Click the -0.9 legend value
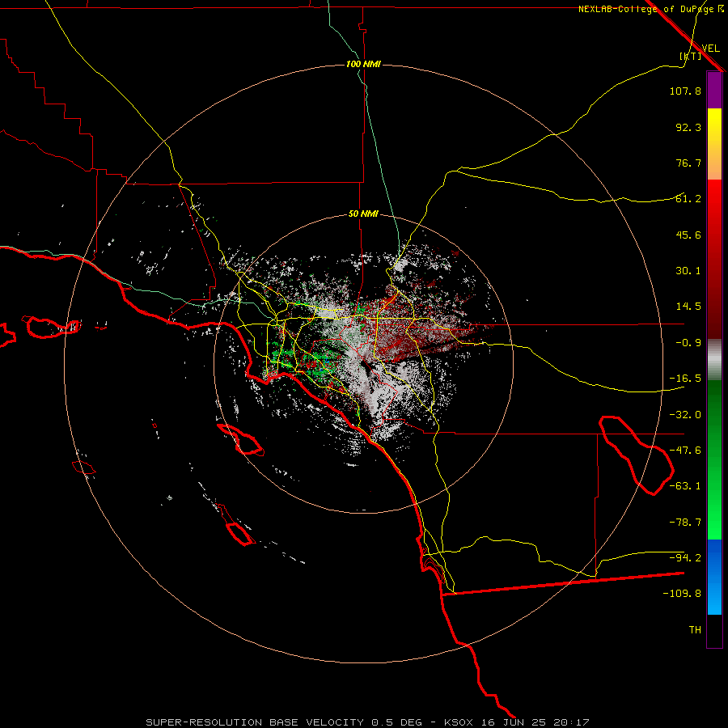Image resolution: width=728 pixels, height=728 pixels. pyautogui.click(x=688, y=343)
